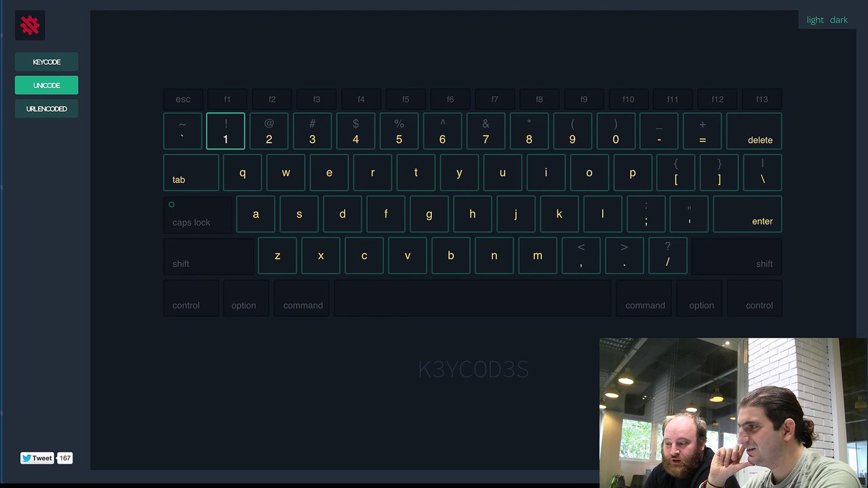Click the f5 key

[x=406, y=99]
